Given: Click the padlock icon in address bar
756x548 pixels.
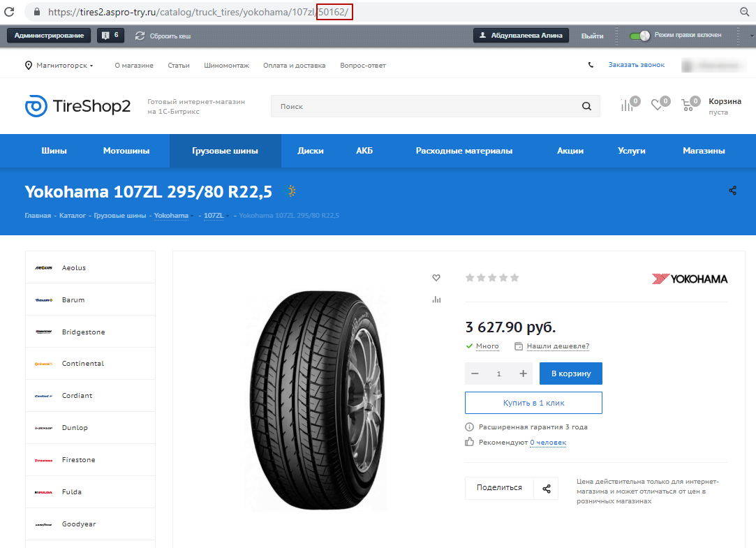Looking at the screenshot, I should click(x=36, y=12).
